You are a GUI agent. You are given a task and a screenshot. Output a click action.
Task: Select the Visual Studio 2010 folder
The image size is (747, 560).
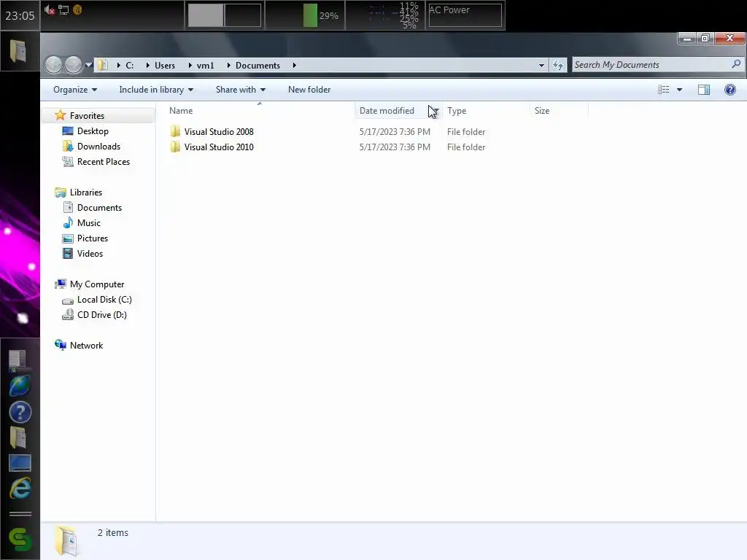pos(219,147)
